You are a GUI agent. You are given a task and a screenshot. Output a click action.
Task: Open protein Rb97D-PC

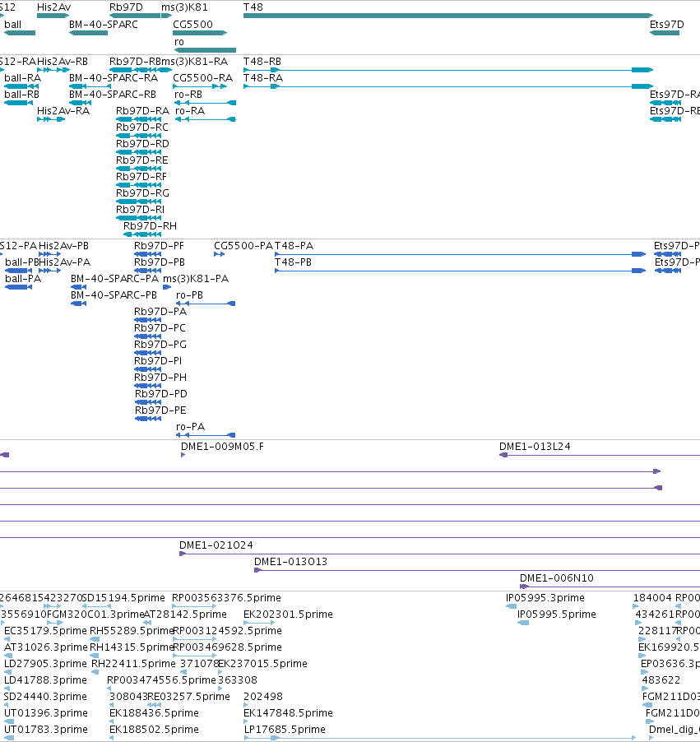coord(148,336)
